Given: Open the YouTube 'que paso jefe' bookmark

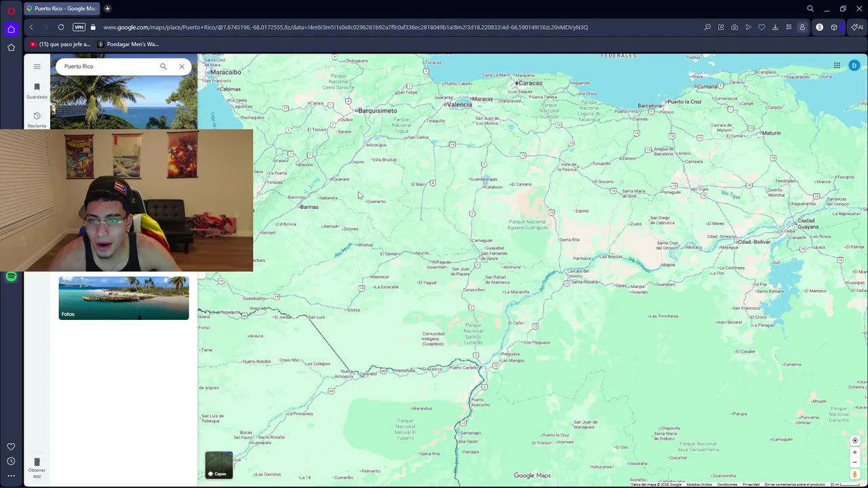Looking at the screenshot, I should pyautogui.click(x=60, y=44).
